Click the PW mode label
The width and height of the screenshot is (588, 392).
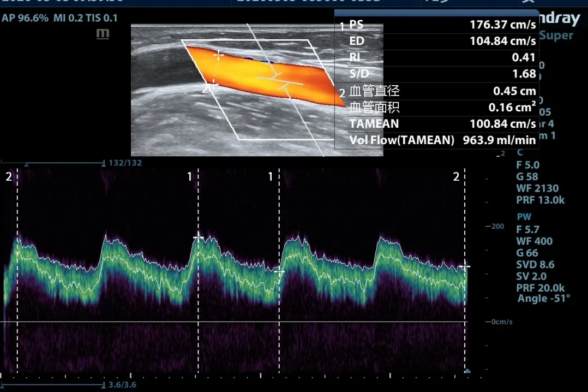[524, 217]
